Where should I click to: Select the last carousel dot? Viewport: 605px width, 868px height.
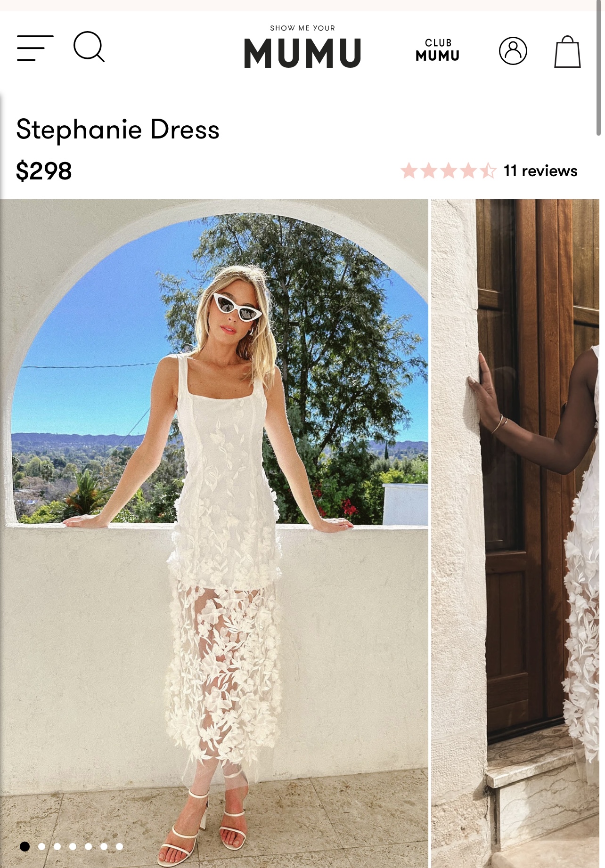(x=119, y=846)
